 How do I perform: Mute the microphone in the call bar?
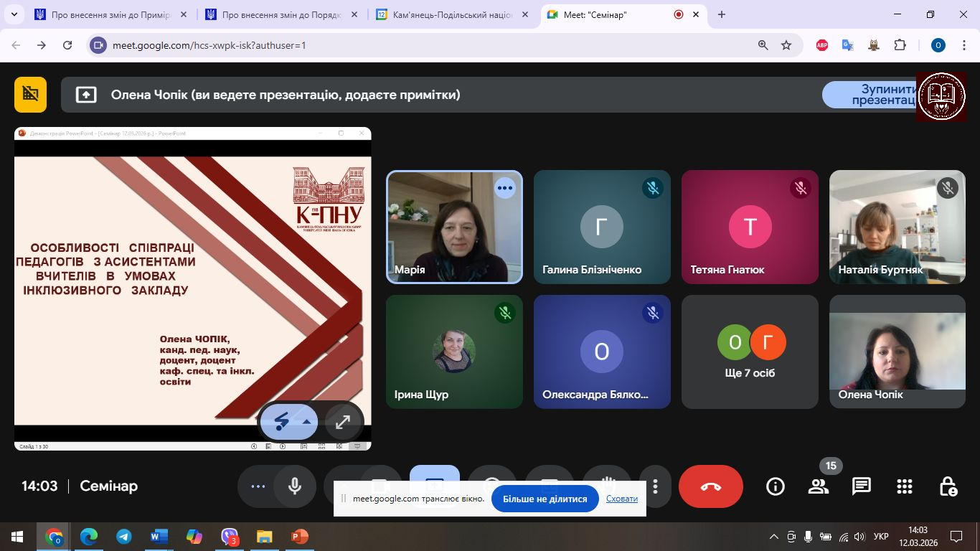[x=294, y=486]
